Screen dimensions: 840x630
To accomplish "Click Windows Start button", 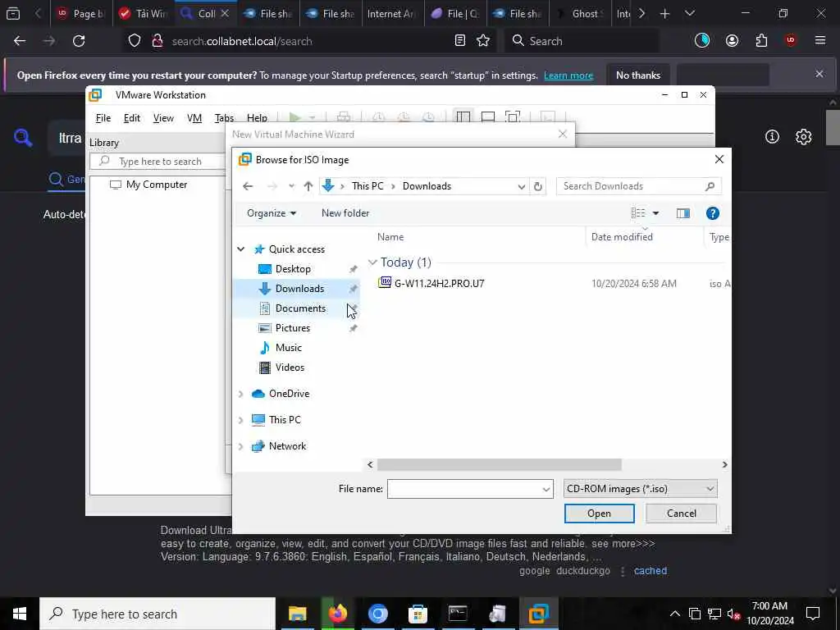I will [x=20, y=614].
